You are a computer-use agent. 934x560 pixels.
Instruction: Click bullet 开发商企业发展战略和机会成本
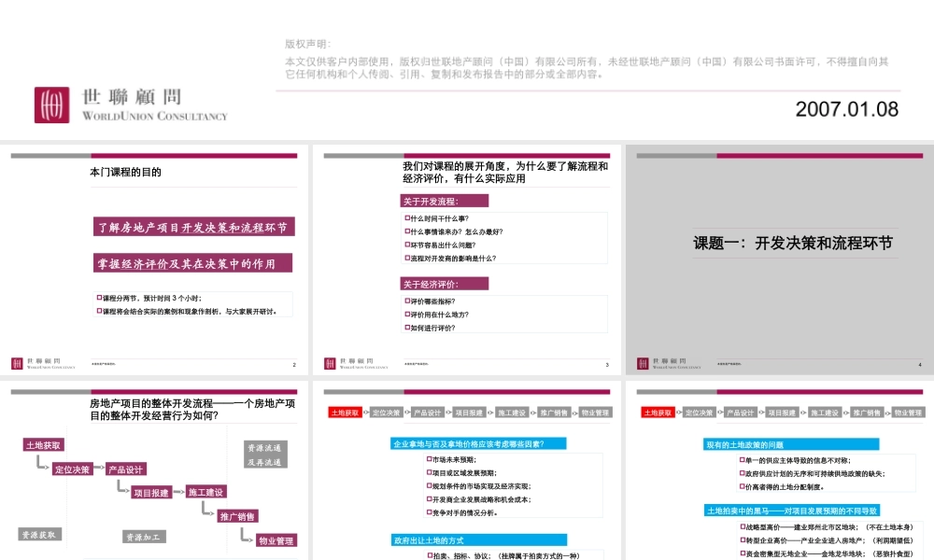(x=479, y=499)
